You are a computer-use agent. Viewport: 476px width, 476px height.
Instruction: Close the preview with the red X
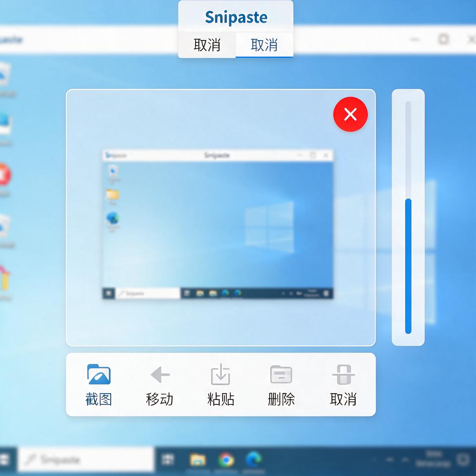[x=350, y=114]
